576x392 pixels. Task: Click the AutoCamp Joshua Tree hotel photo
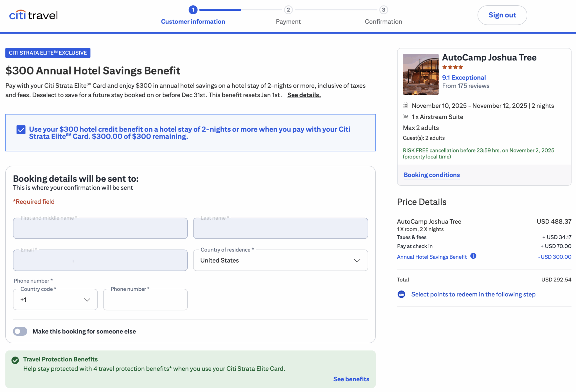[420, 74]
